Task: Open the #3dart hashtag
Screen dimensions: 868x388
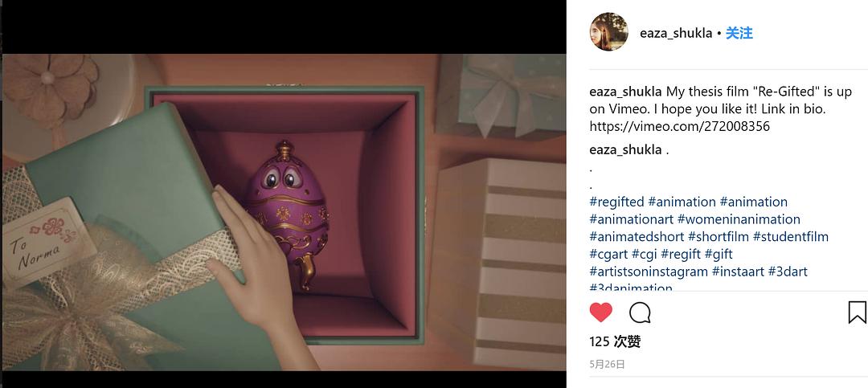Action: click(788, 272)
